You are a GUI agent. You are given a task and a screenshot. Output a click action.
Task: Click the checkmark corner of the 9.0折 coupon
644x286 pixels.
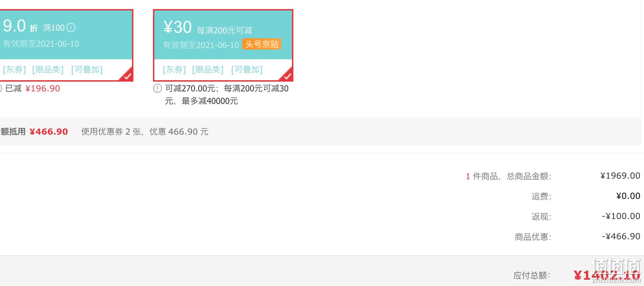click(127, 75)
